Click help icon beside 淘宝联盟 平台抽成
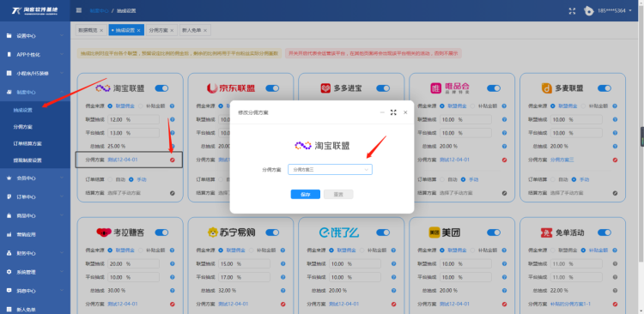 tap(172, 133)
